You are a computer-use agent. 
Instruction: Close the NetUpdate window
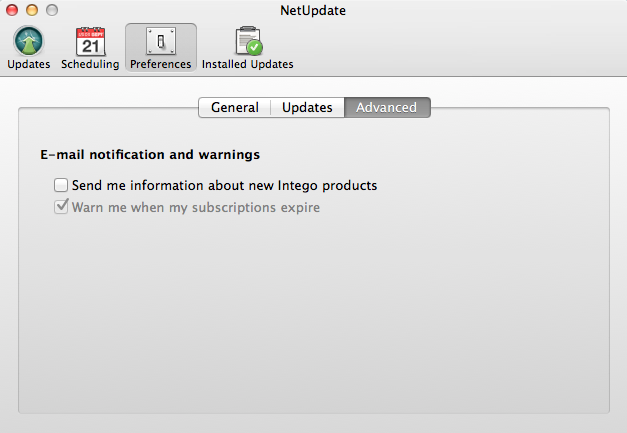12,10
